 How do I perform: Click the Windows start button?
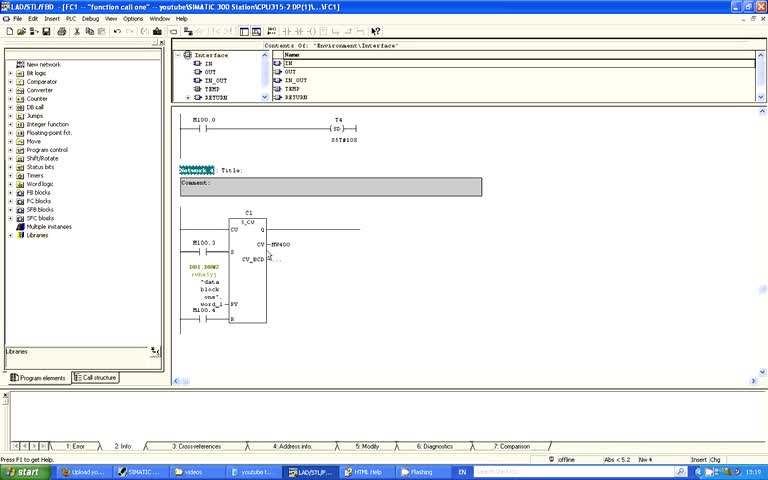25,472
